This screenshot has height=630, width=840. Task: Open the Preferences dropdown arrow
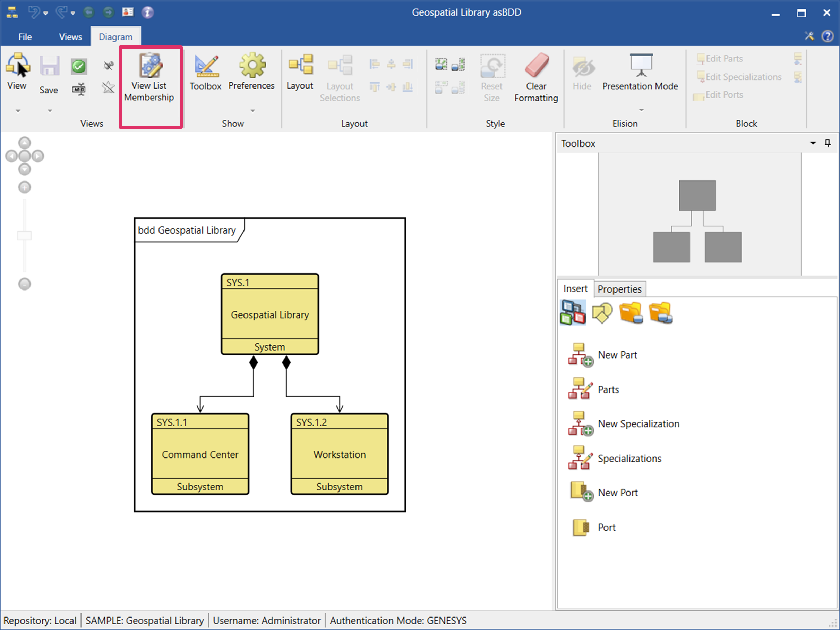[x=252, y=111]
